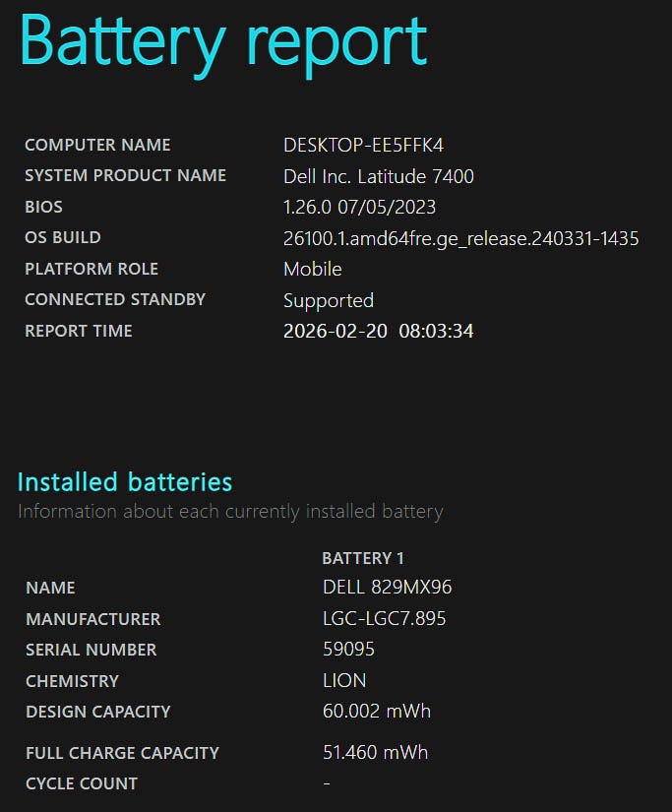
Task: Select the Dell Inc. Latitude 7400 text
Action: coord(378,176)
